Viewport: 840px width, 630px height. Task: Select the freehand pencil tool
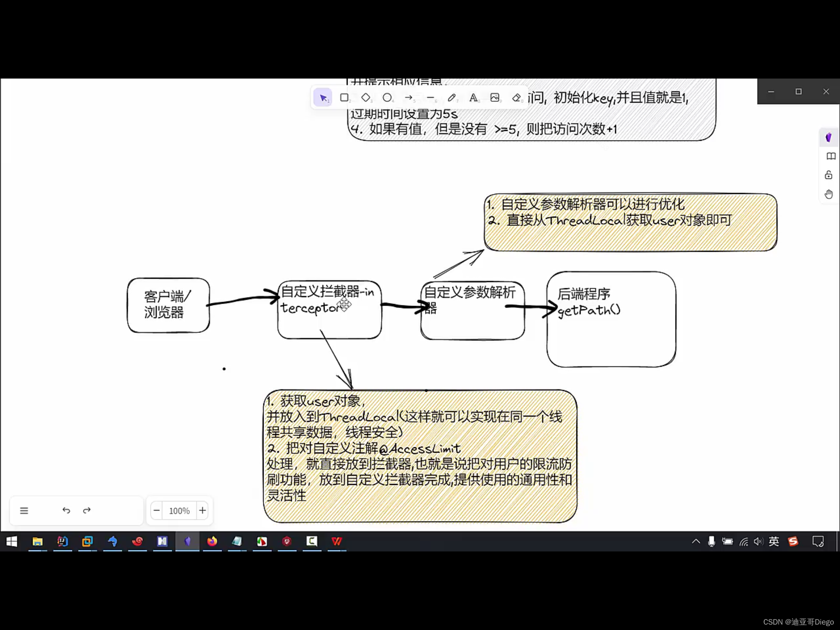click(451, 98)
